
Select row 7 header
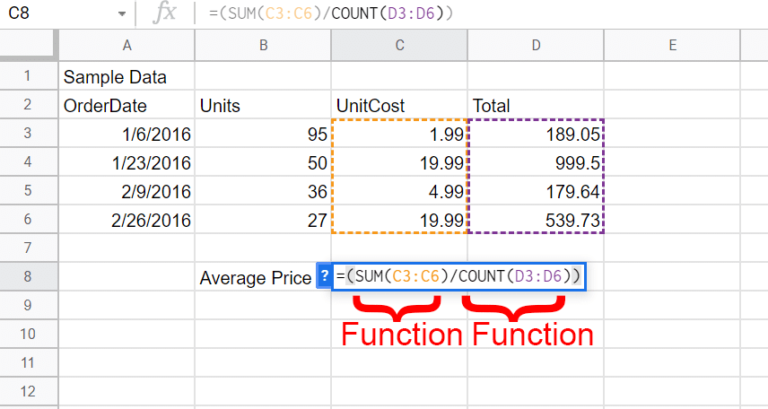pyautogui.click(x=28, y=248)
